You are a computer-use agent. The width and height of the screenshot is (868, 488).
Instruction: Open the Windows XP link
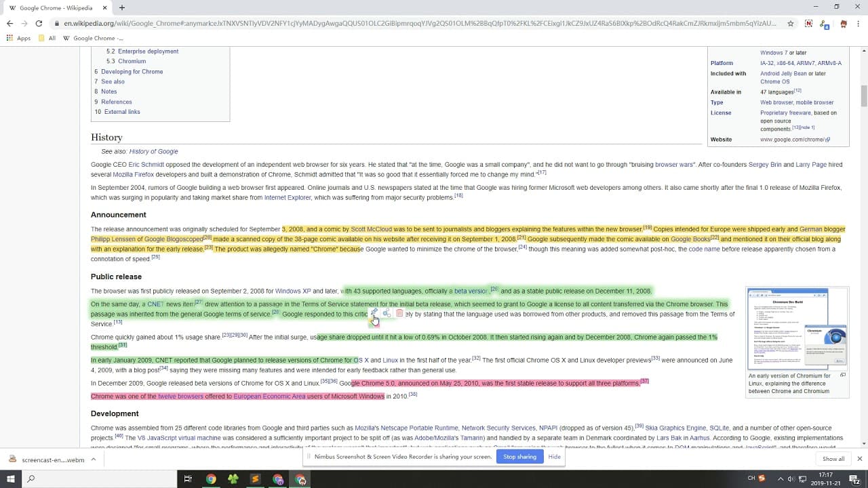293,291
